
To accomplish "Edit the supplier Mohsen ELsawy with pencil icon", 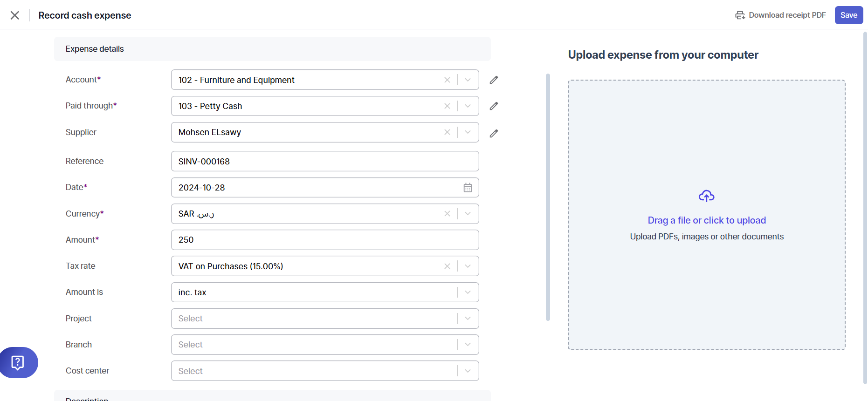I will (494, 134).
